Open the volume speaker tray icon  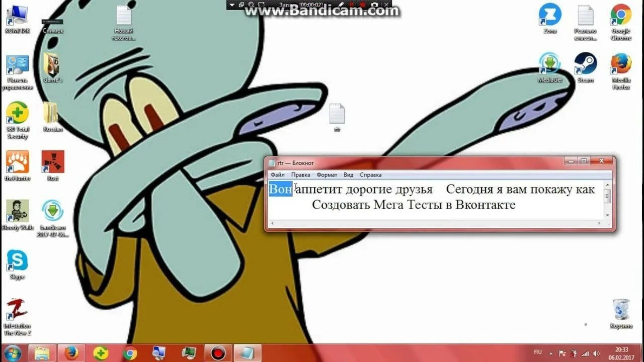tap(596, 353)
